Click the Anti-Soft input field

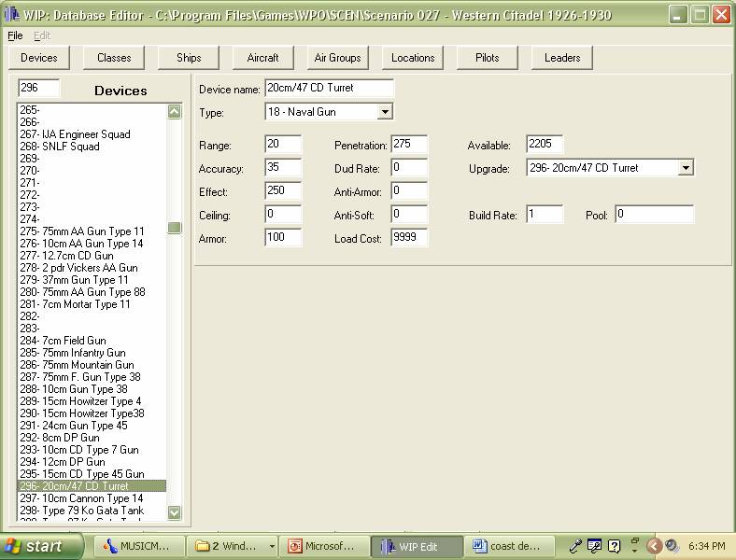click(409, 215)
